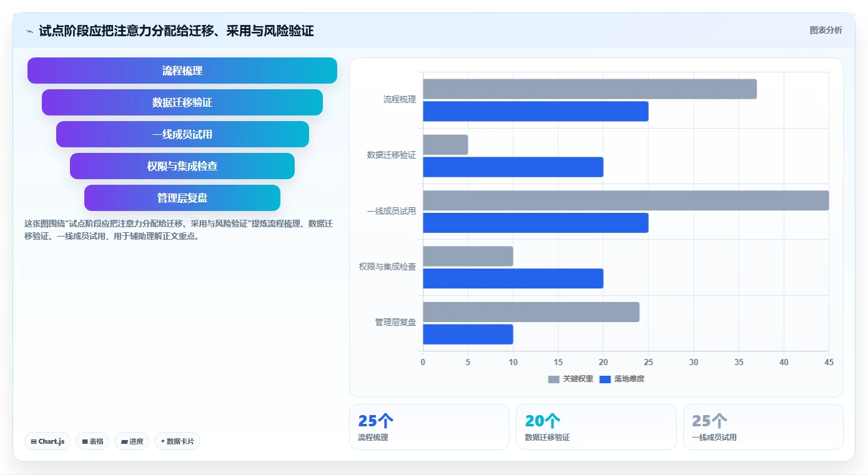Click the x-axis tick value 45
The width and height of the screenshot is (868, 475).
pyautogui.click(x=829, y=363)
